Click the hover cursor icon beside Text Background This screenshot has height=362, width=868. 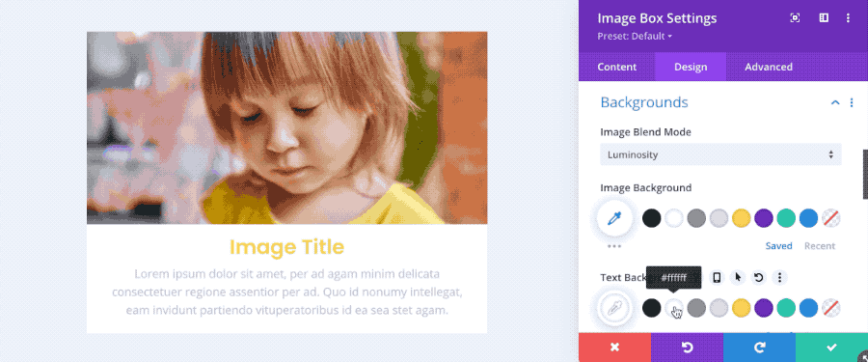click(x=738, y=277)
